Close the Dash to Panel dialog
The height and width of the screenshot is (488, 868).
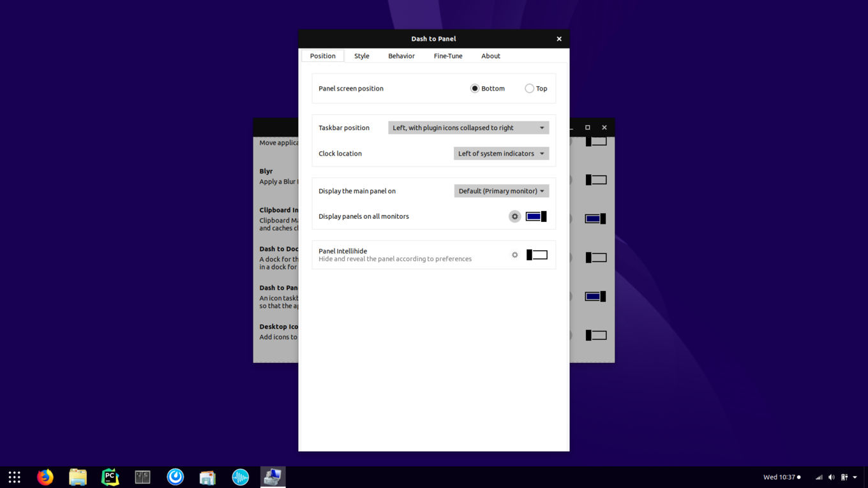559,39
